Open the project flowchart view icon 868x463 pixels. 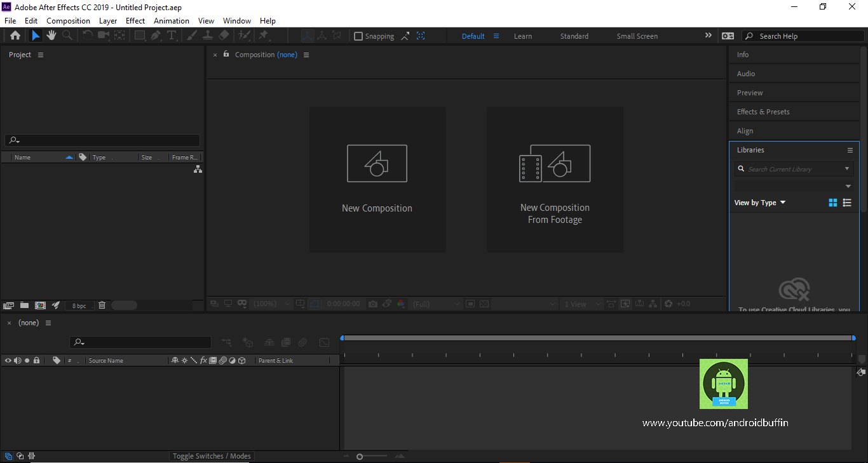tap(198, 169)
